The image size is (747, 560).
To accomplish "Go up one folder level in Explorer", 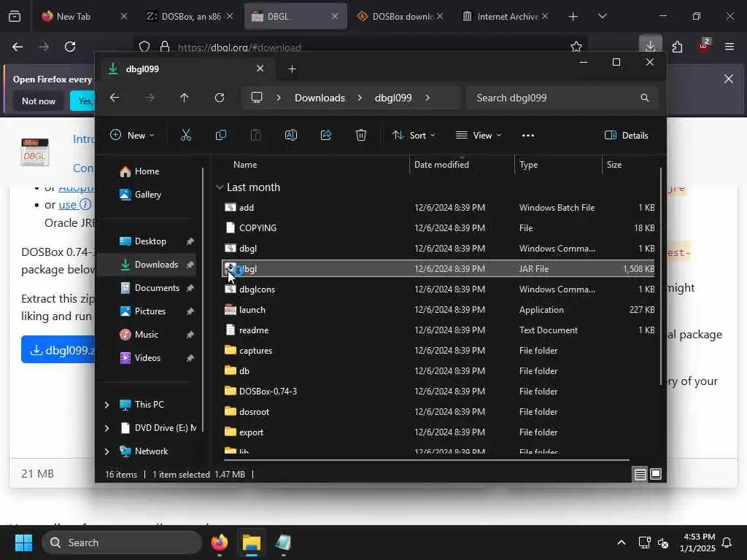I will [185, 98].
